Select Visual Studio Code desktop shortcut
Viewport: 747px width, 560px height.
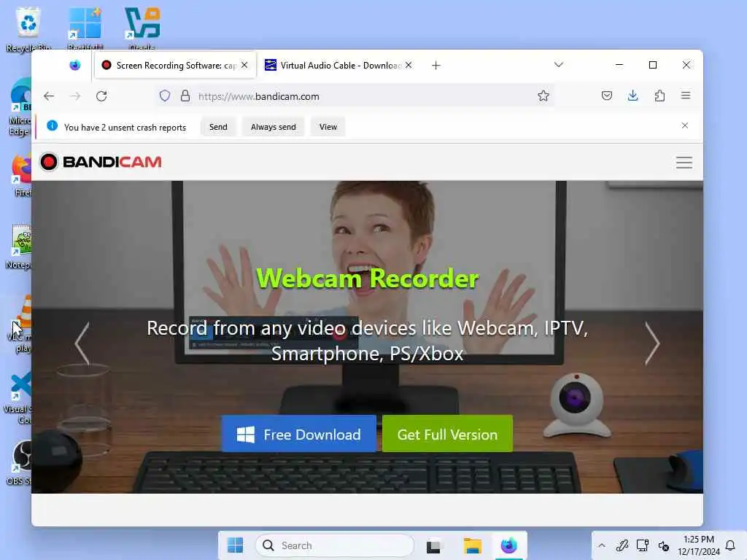(19, 398)
